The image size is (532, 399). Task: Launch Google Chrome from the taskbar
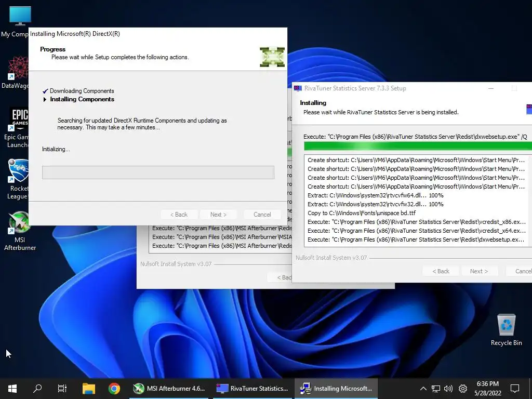point(114,389)
